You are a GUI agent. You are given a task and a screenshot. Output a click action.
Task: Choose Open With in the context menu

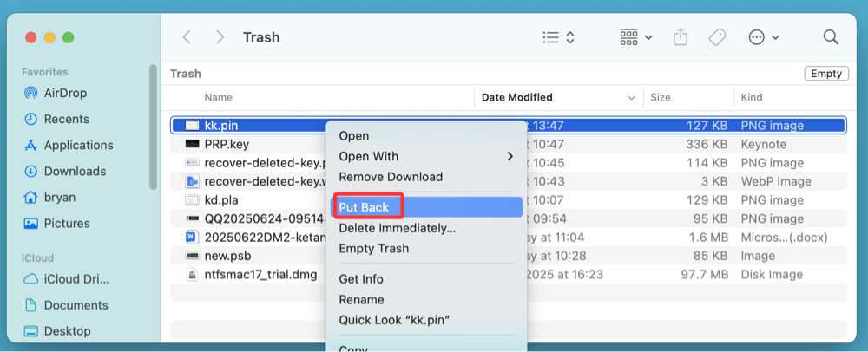pyautogui.click(x=369, y=156)
